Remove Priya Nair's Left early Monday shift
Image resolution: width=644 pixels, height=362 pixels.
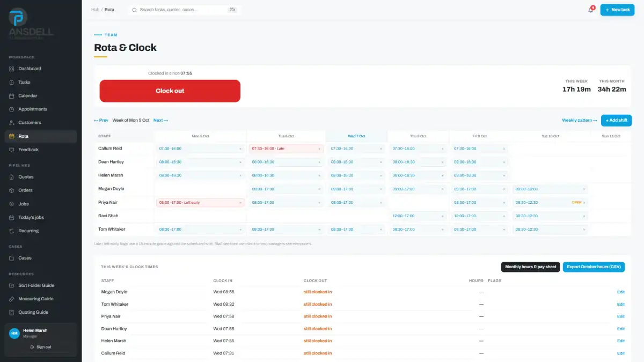point(240,203)
